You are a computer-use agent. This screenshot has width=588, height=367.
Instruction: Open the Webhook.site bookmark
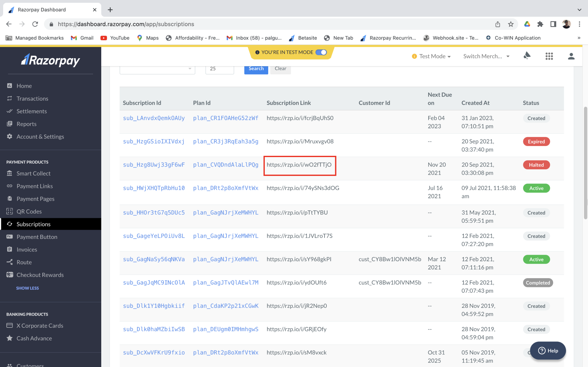451,38
